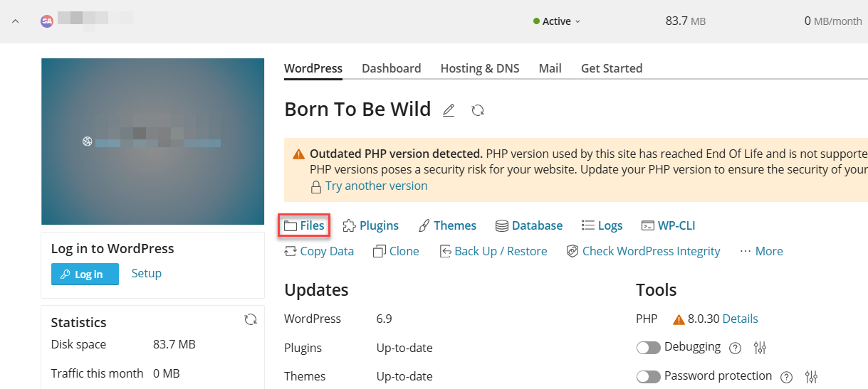Turn on Password protection toggle
868x389 pixels.
(648, 376)
